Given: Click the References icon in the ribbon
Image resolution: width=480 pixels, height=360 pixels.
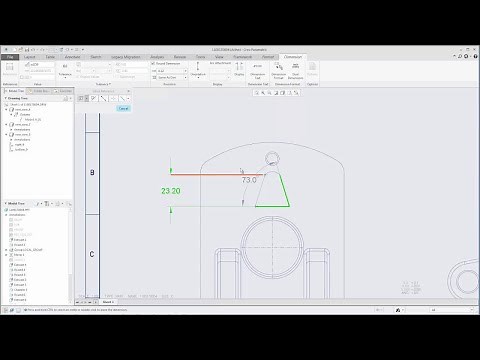Looking at the screenshot, I should [x=10, y=69].
